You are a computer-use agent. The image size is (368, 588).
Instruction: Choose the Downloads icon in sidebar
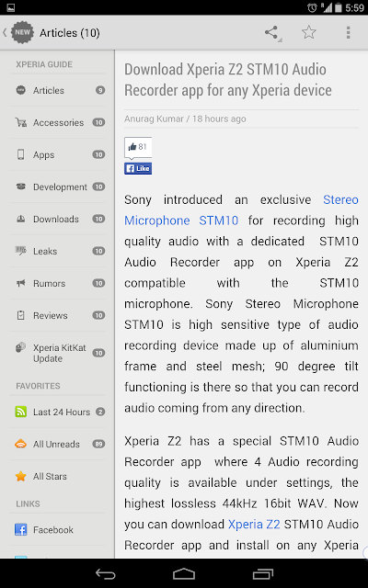(20, 219)
